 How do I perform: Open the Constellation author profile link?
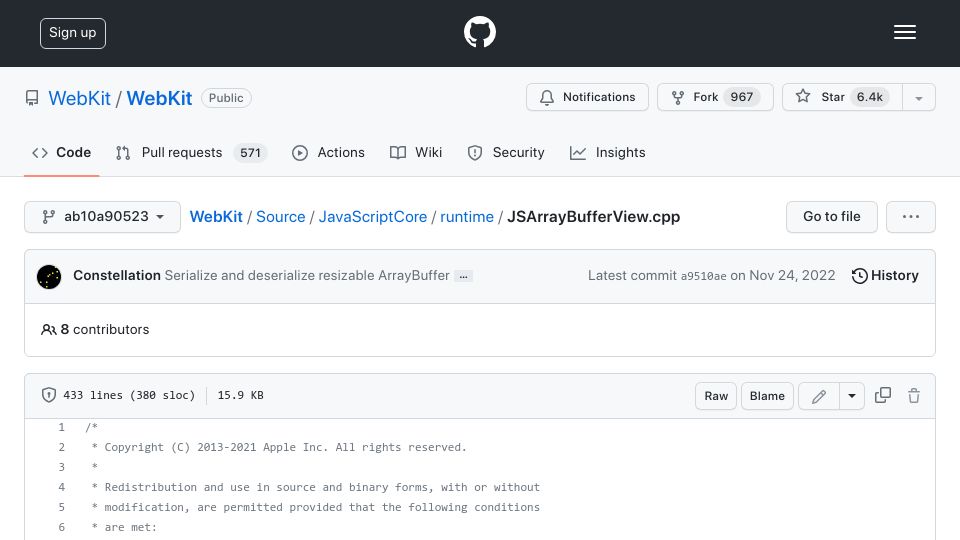pos(117,276)
